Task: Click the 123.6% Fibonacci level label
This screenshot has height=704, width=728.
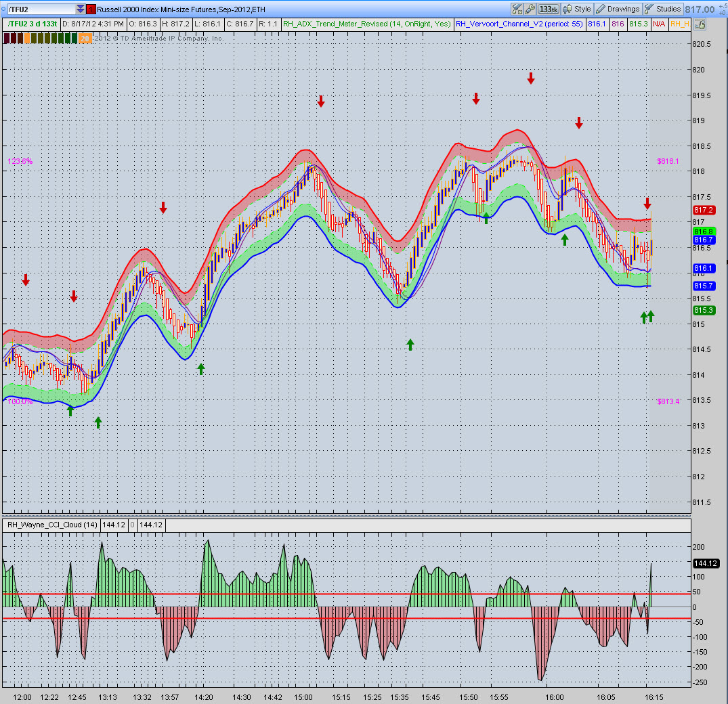Action: tap(20, 162)
